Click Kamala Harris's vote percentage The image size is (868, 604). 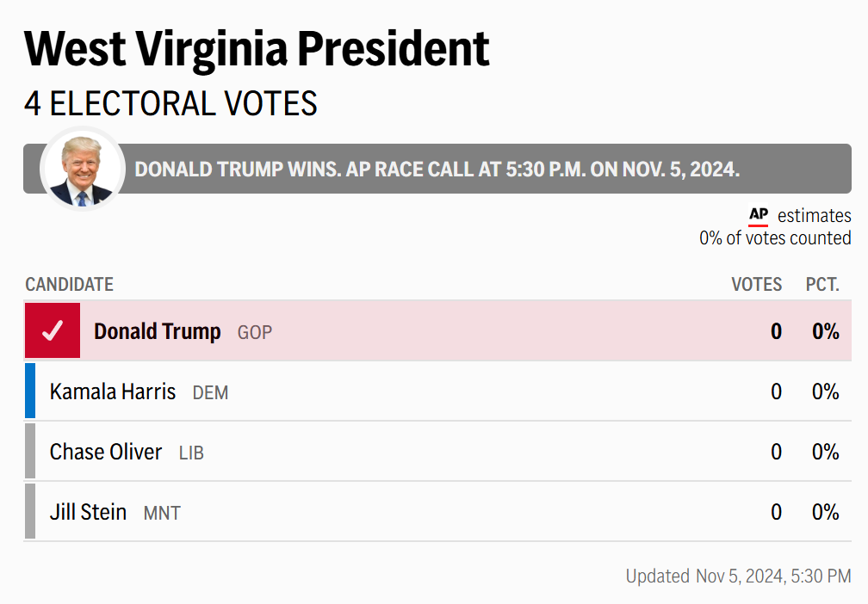[825, 392]
